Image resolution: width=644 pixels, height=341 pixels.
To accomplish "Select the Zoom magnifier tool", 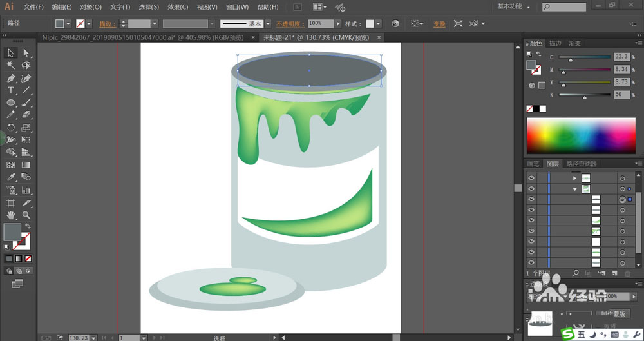I will pos(26,215).
